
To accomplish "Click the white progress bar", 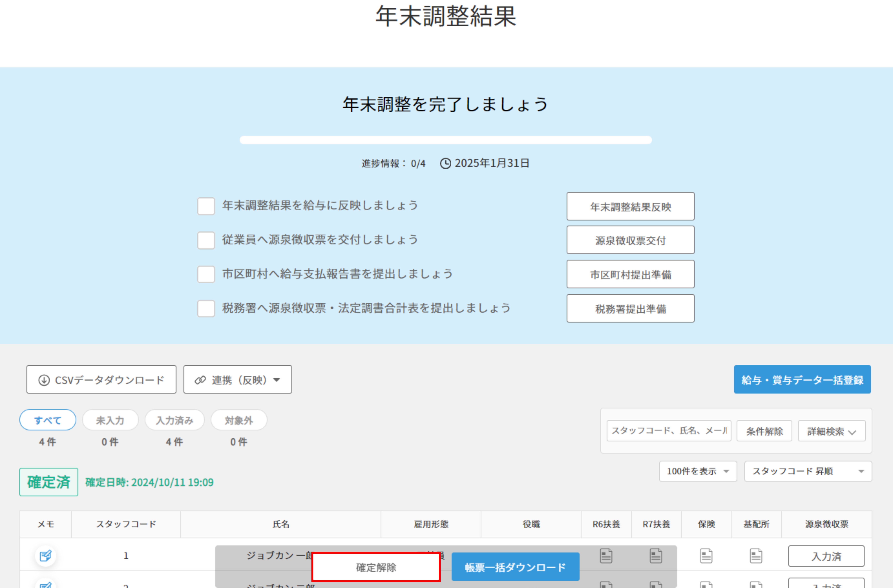I will [445, 140].
